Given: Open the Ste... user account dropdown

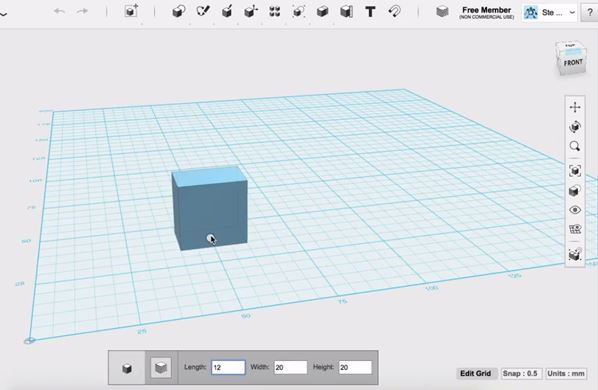Looking at the screenshot, I should 549,13.
